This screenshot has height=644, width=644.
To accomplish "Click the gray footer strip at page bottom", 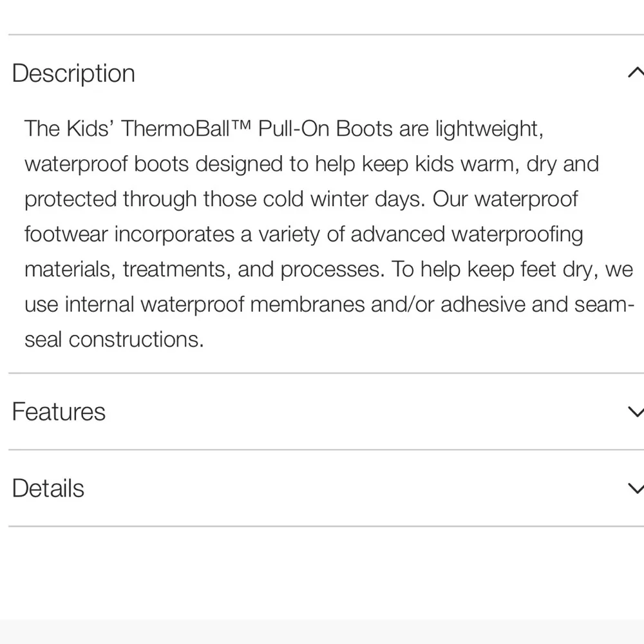I will 322,632.
